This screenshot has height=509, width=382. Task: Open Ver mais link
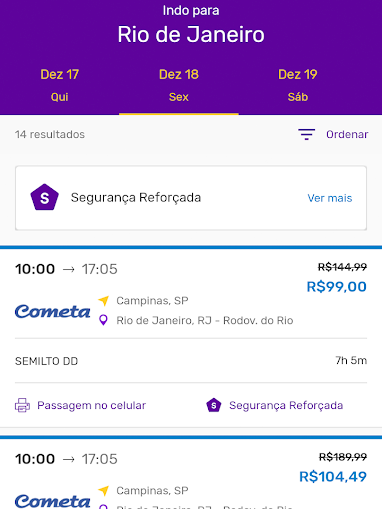point(330,198)
